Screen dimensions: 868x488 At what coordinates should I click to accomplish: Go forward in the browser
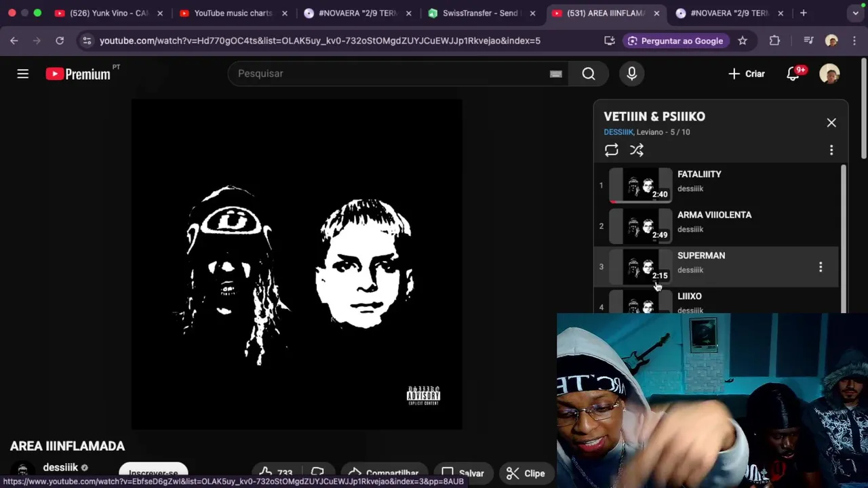point(37,41)
